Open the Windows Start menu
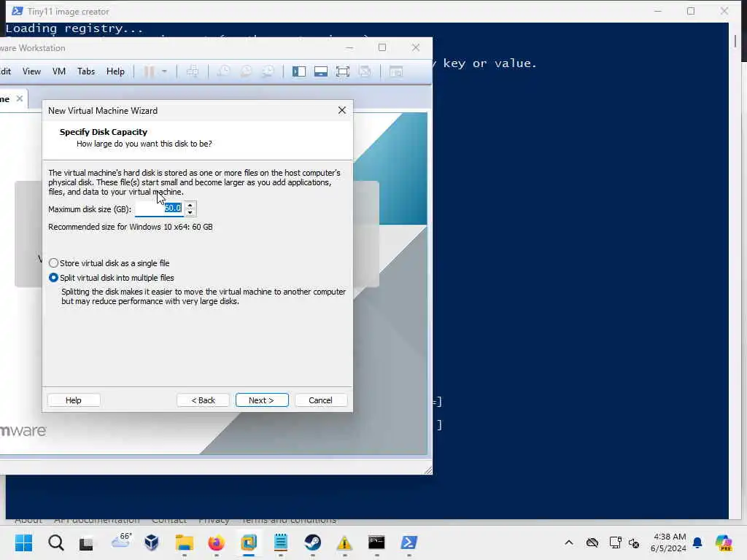747x560 pixels. [23, 542]
